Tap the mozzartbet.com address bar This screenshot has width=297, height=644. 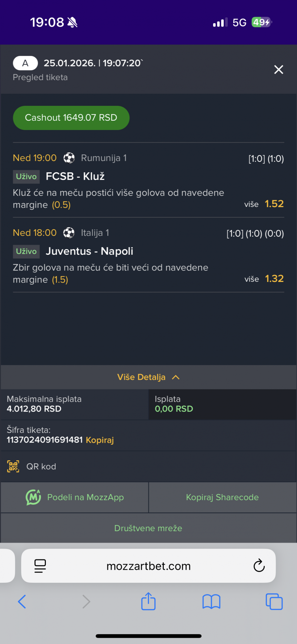coord(148,566)
